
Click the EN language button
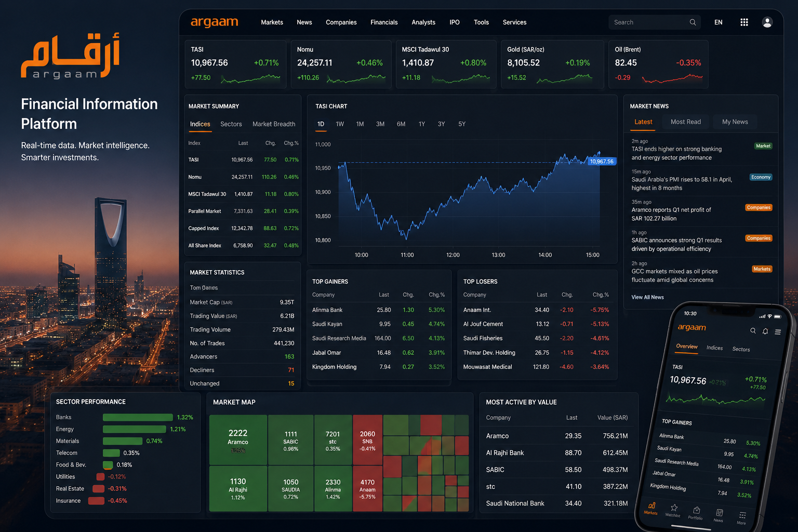tap(719, 22)
